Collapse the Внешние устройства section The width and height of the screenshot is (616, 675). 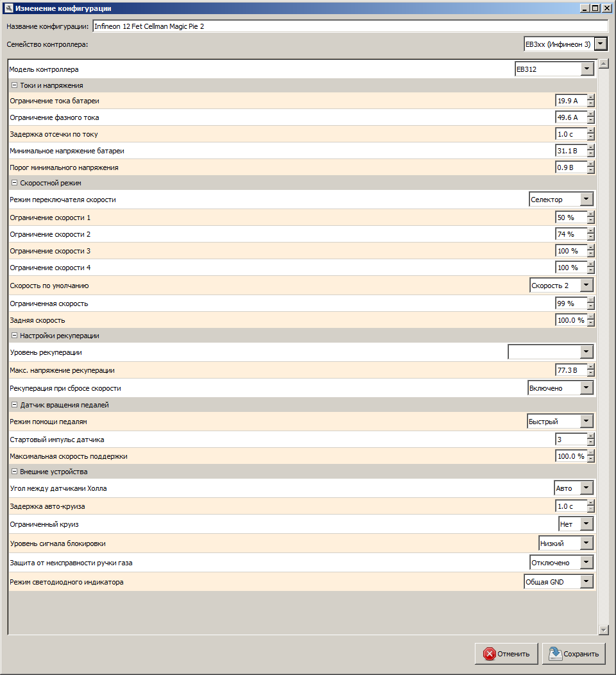[x=14, y=472]
